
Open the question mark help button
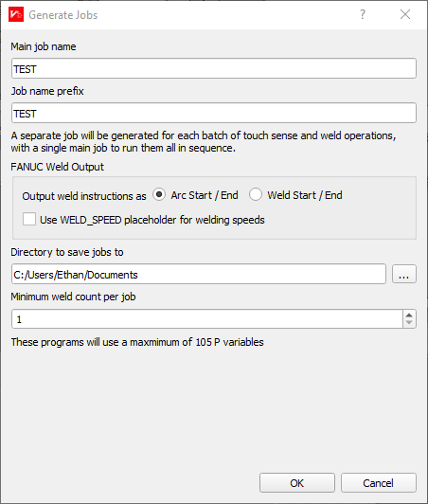pos(363,14)
